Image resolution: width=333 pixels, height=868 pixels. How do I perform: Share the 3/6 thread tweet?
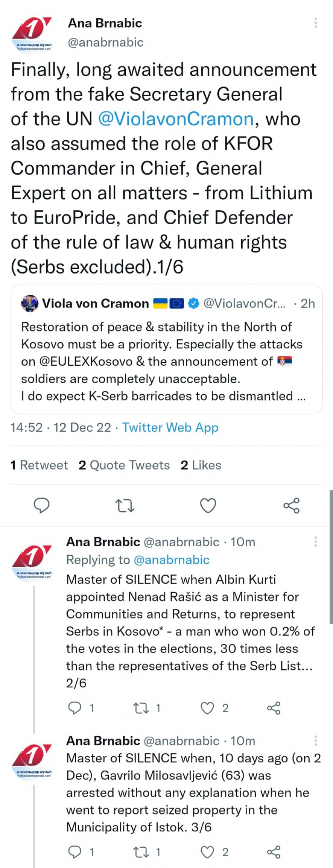274,852
